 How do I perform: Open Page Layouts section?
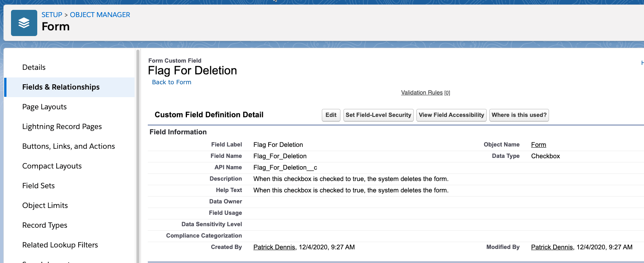click(x=44, y=107)
